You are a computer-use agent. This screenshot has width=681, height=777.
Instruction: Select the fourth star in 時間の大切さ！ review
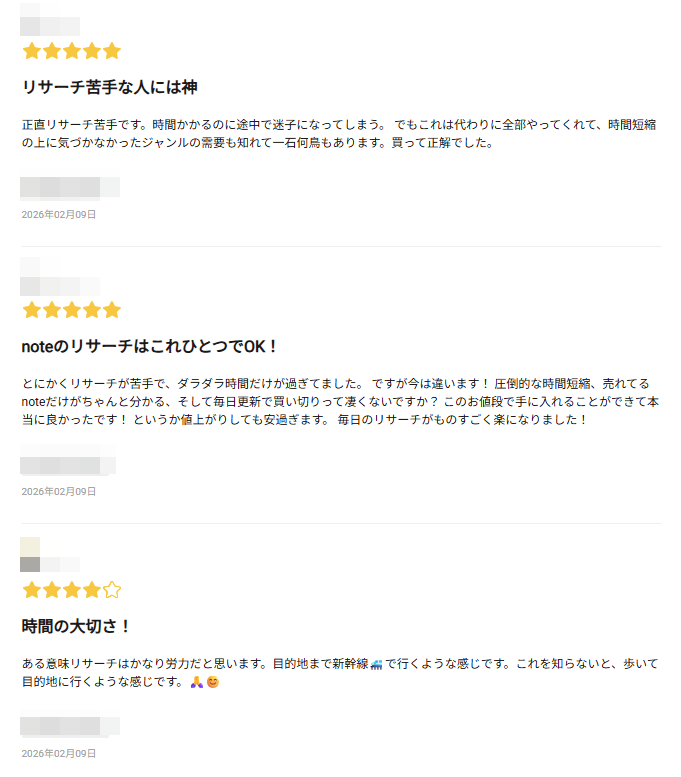[92, 590]
